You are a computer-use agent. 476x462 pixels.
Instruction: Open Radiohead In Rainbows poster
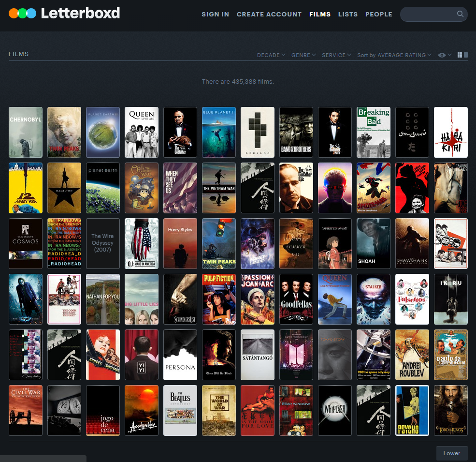[64, 243]
